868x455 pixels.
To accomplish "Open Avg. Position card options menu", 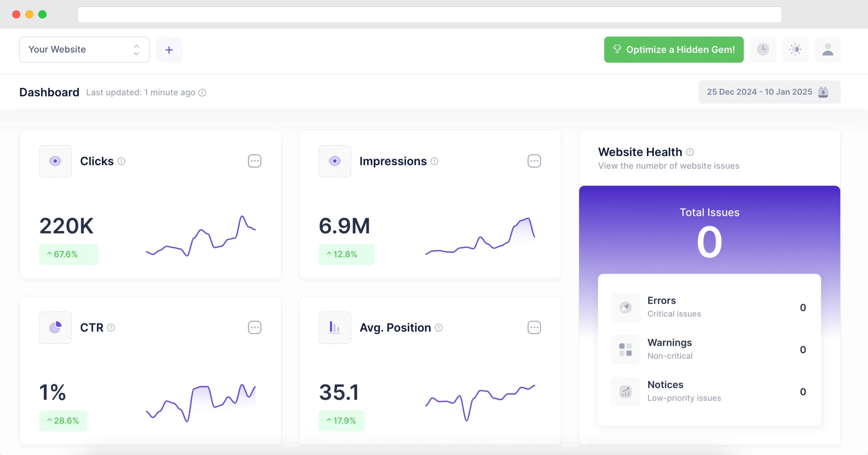I will [x=534, y=328].
